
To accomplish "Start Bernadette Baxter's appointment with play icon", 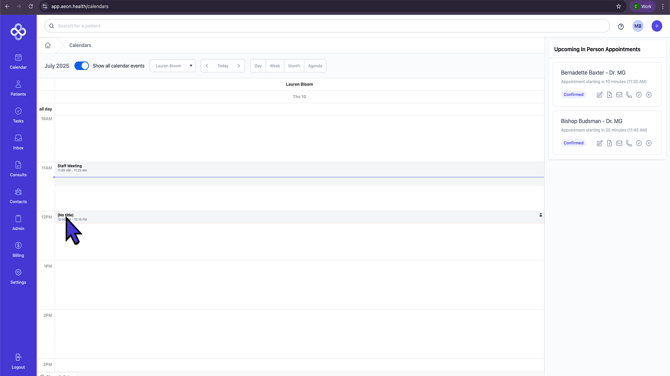I will tap(649, 95).
